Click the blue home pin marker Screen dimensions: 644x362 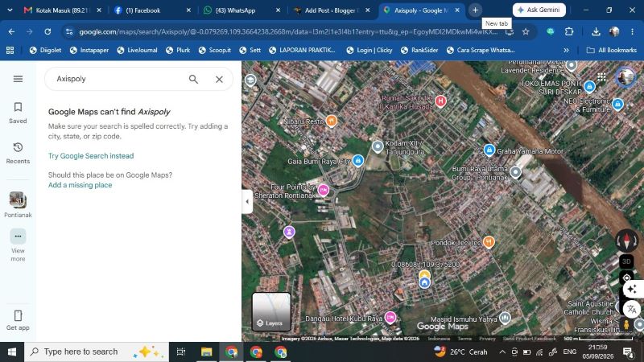tap(424, 283)
